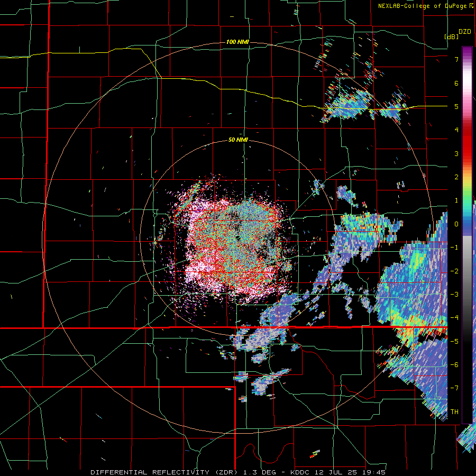Click the NEXLAB-College of DuPage watermark text
Viewport: 476px width, 476px height.
pos(422,6)
